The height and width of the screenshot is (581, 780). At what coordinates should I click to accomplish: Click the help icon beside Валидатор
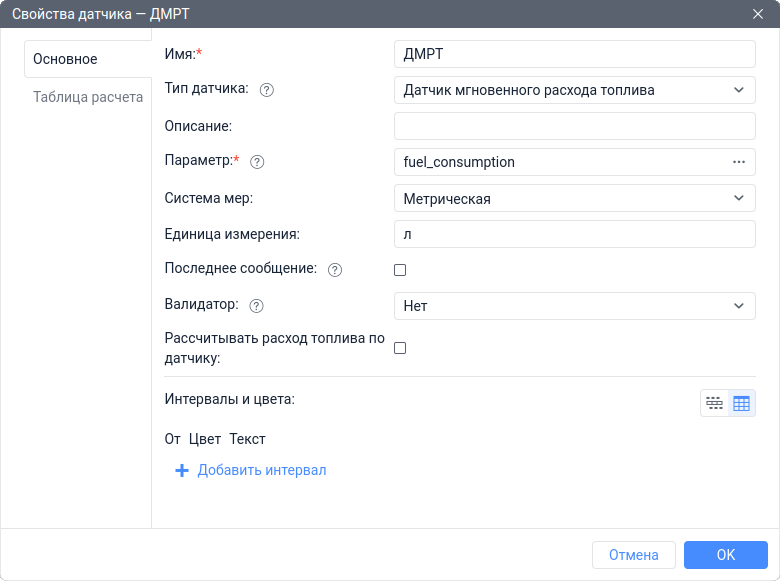click(256, 306)
